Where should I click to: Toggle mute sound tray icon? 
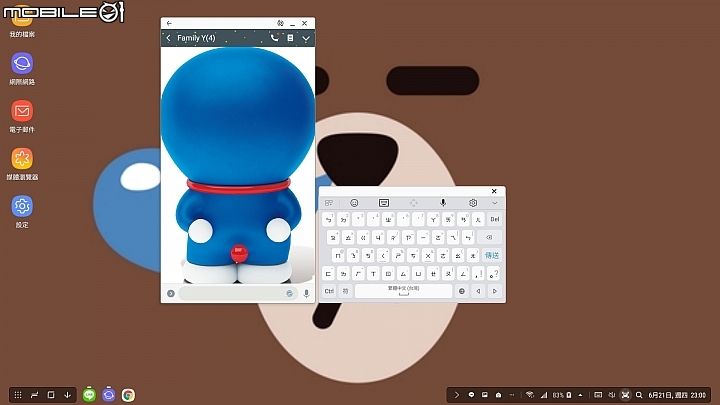coord(612,395)
